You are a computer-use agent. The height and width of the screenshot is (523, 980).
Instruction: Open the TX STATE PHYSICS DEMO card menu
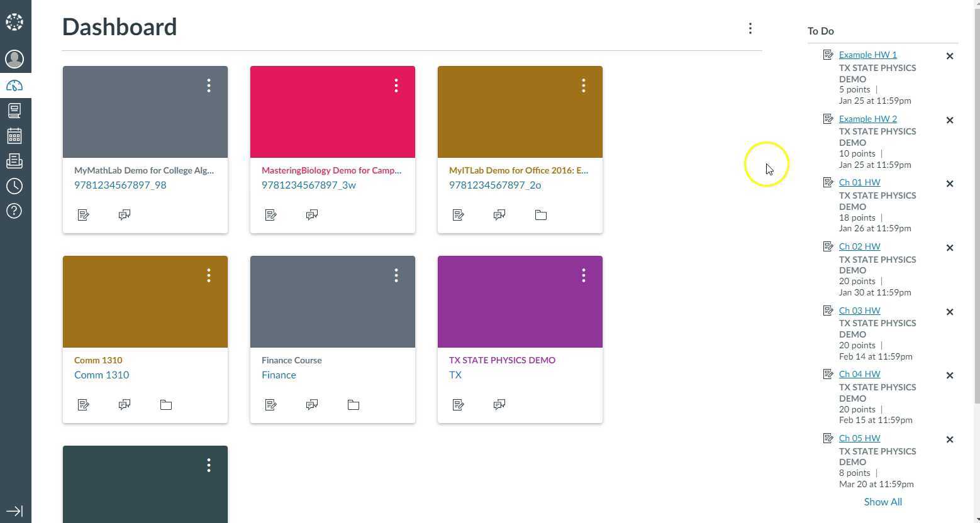[x=583, y=275]
